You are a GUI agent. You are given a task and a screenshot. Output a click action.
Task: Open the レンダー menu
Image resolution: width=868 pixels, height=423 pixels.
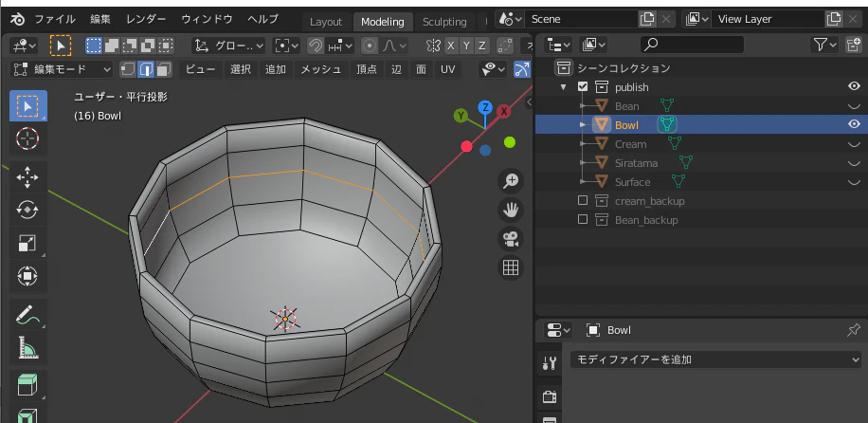[x=146, y=19]
